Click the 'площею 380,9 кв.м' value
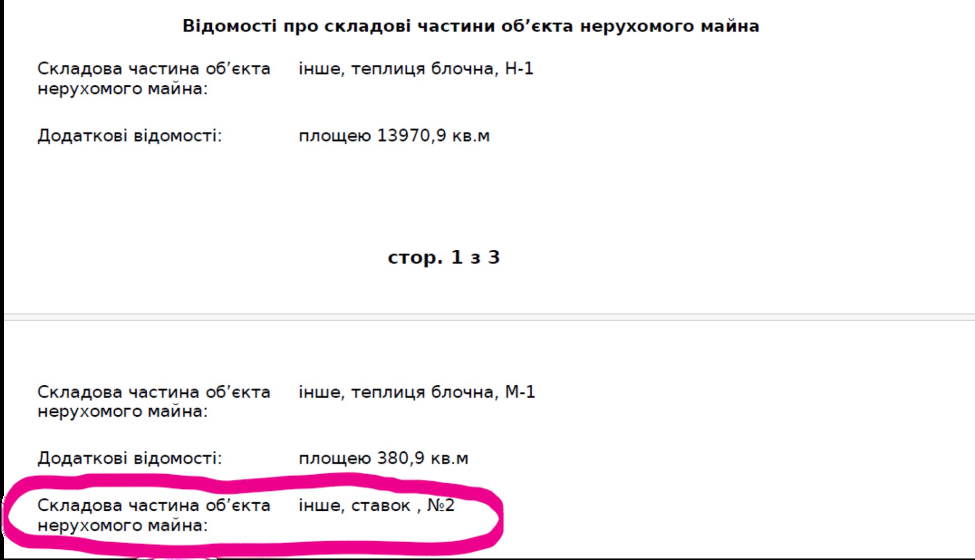The image size is (975, 560). point(383,458)
